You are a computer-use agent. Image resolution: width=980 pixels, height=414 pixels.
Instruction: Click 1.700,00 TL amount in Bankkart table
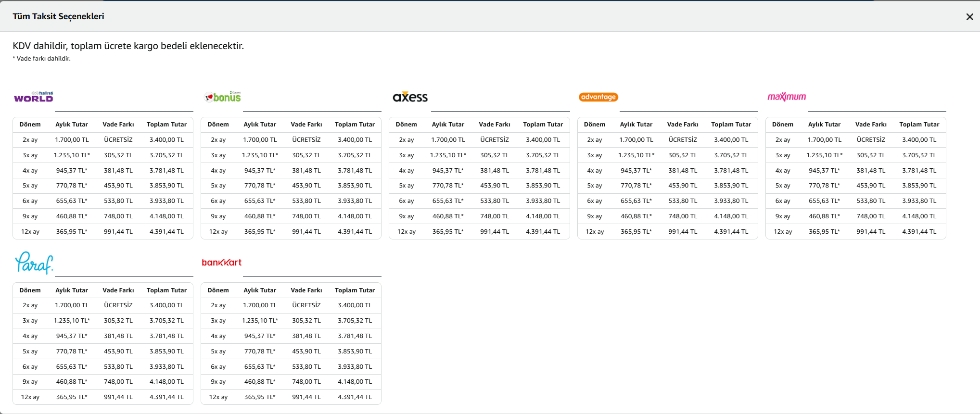point(260,305)
